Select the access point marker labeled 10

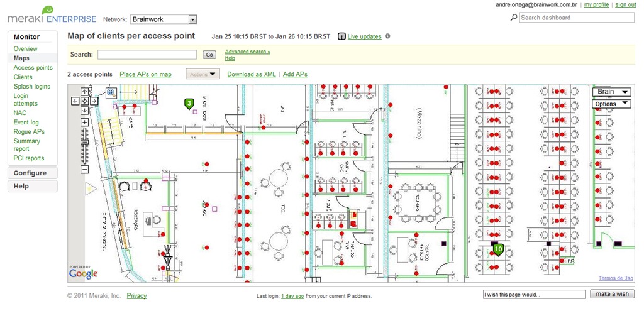498,249
